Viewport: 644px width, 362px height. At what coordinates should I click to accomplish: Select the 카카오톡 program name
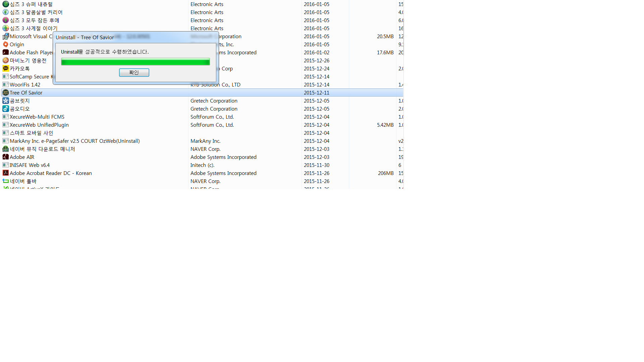20,69
